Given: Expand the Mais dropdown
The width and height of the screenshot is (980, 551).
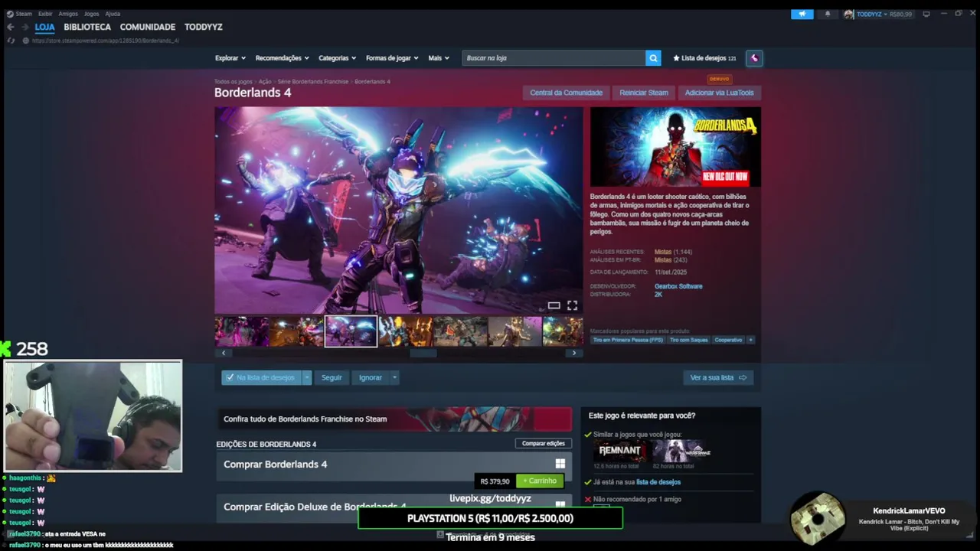Looking at the screenshot, I should pyautogui.click(x=439, y=58).
